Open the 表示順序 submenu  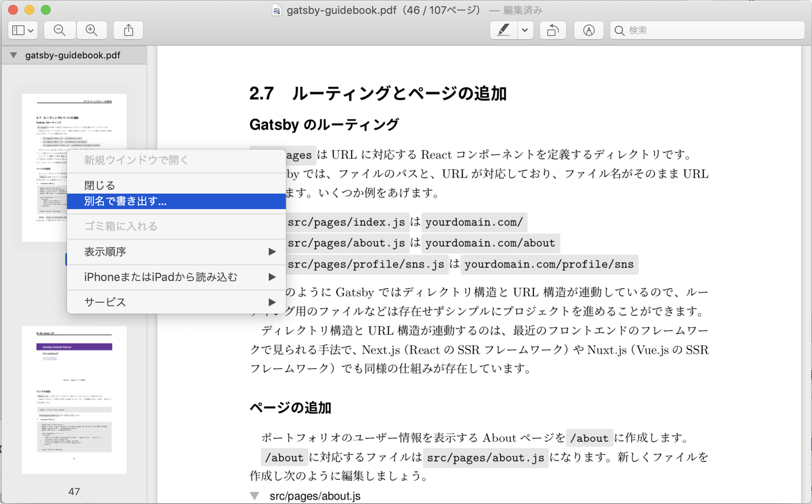point(176,252)
